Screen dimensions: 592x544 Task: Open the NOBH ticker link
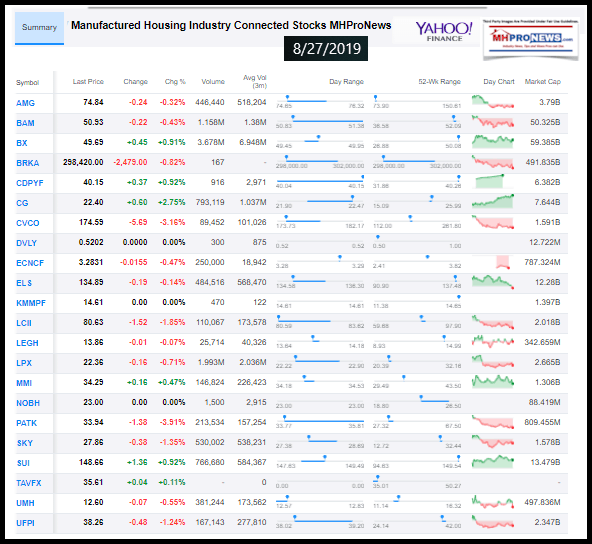[28, 403]
